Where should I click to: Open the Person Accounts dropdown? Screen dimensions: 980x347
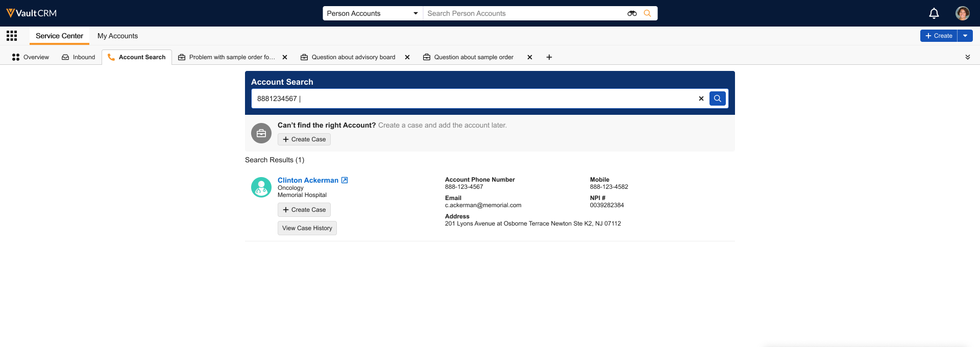(x=373, y=13)
